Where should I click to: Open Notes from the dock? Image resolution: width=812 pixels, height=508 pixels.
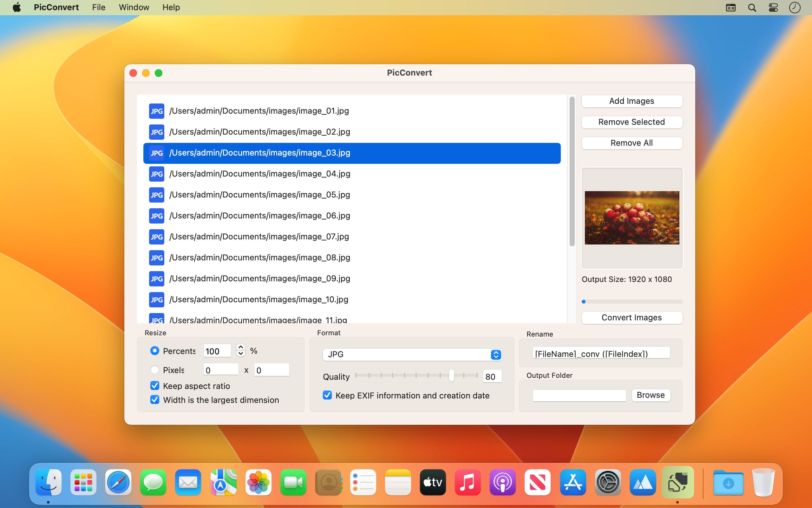click(398, 483)
